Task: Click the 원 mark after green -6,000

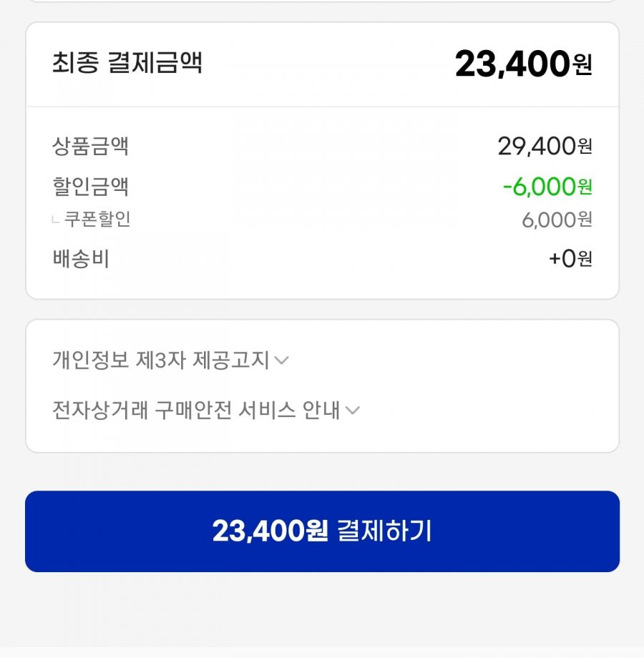Action: point(585,187)
